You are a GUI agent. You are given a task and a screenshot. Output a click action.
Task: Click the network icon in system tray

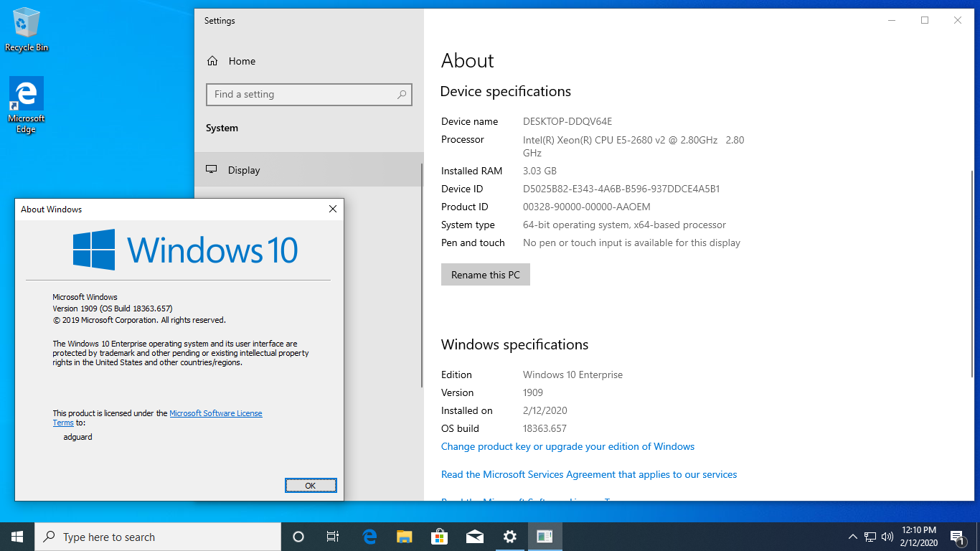coord(870,537)
